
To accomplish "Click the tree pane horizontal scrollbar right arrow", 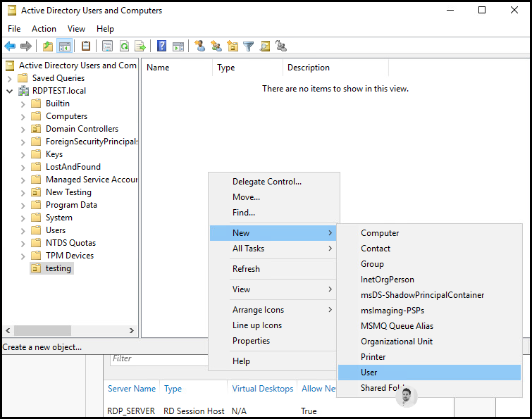I will (132, 330).
